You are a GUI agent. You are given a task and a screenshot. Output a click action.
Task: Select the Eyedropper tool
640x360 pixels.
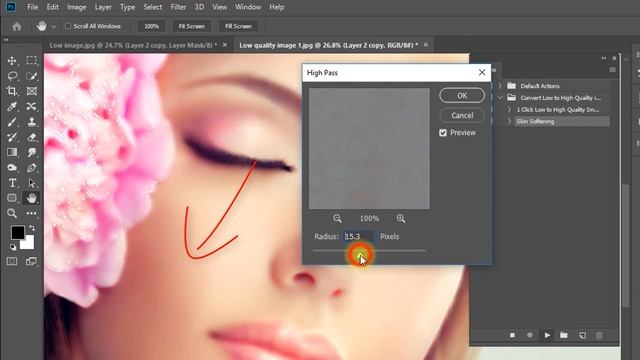(12, 107)
